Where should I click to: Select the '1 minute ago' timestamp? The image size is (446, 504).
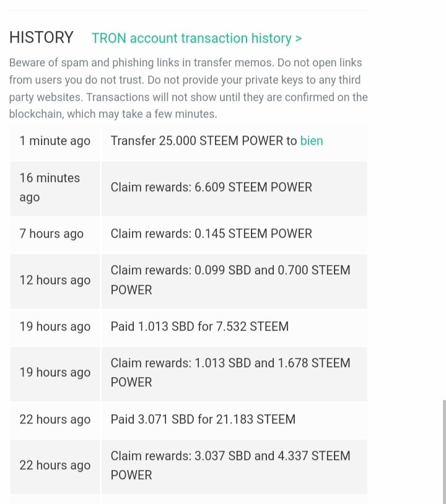click(55, 141)
